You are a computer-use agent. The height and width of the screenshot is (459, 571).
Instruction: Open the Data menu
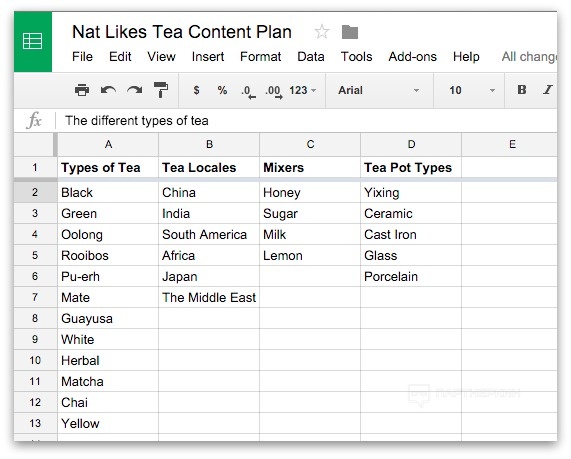point(311,57)
